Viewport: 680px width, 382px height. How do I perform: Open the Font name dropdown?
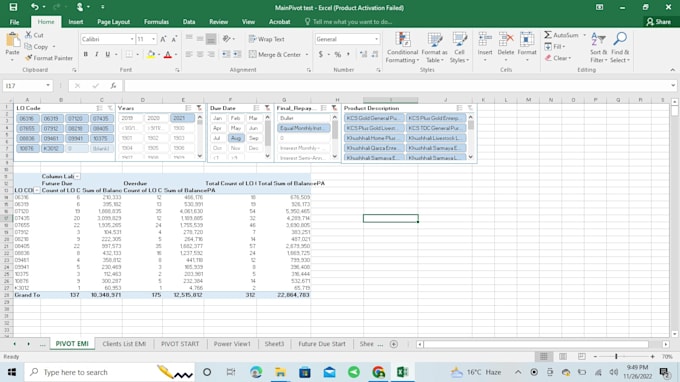(x=132, y=39)
